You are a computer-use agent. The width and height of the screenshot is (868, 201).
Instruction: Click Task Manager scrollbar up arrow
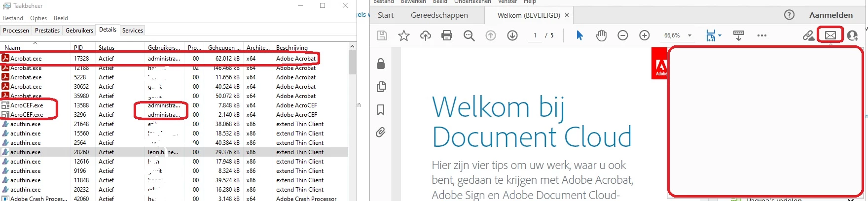352,46
